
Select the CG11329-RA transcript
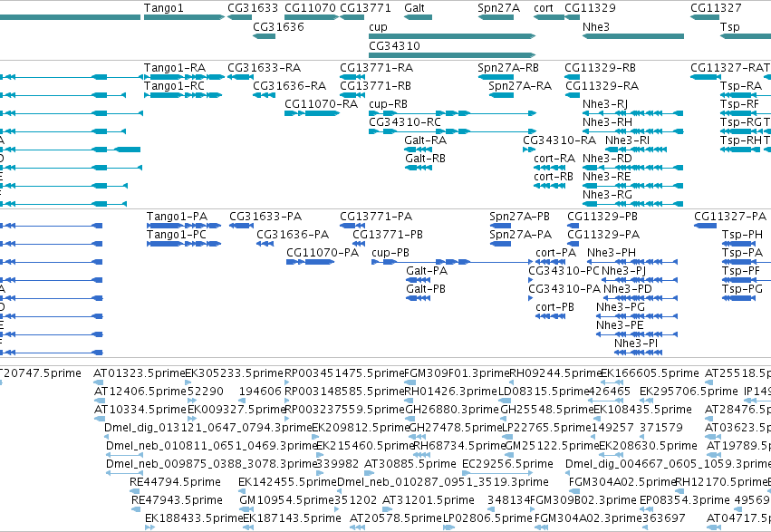click(x=573, y=95)
